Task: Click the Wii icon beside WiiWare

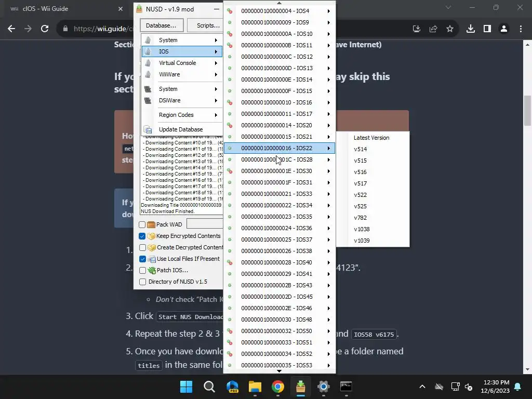Action: tap(148, 74)
